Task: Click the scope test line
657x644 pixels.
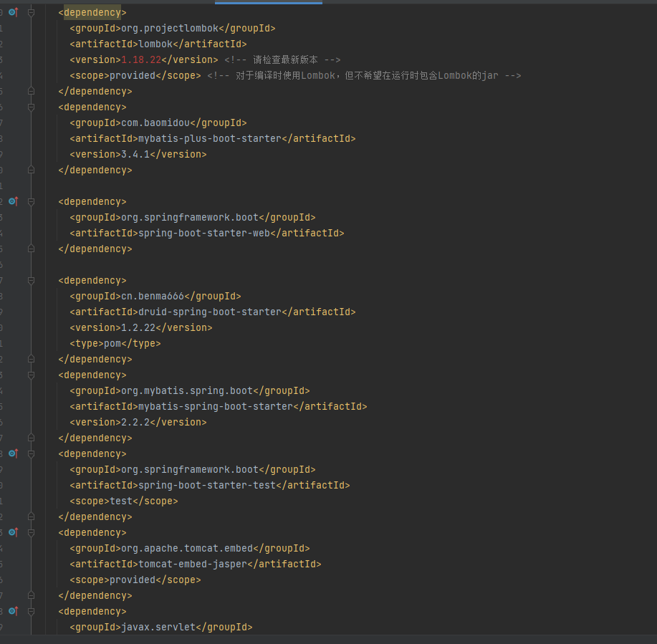Action: [x=124, y=501]
